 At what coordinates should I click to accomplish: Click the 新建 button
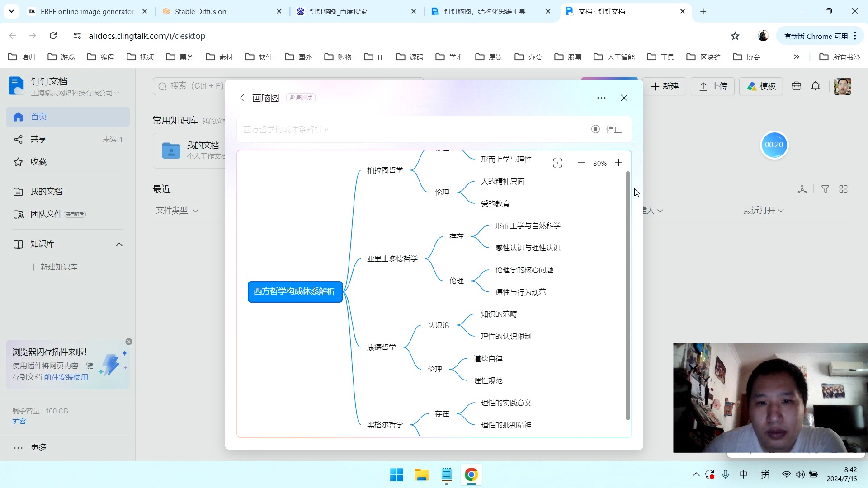coord(665,86)
